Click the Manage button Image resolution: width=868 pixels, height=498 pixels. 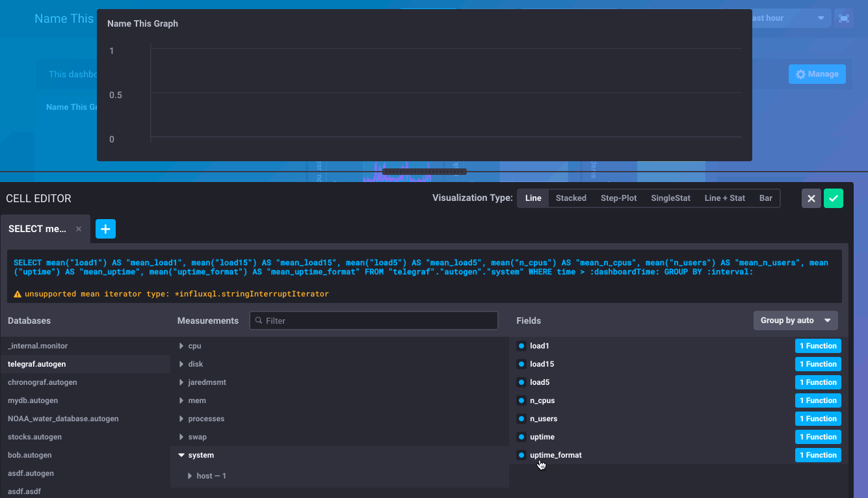817,74
